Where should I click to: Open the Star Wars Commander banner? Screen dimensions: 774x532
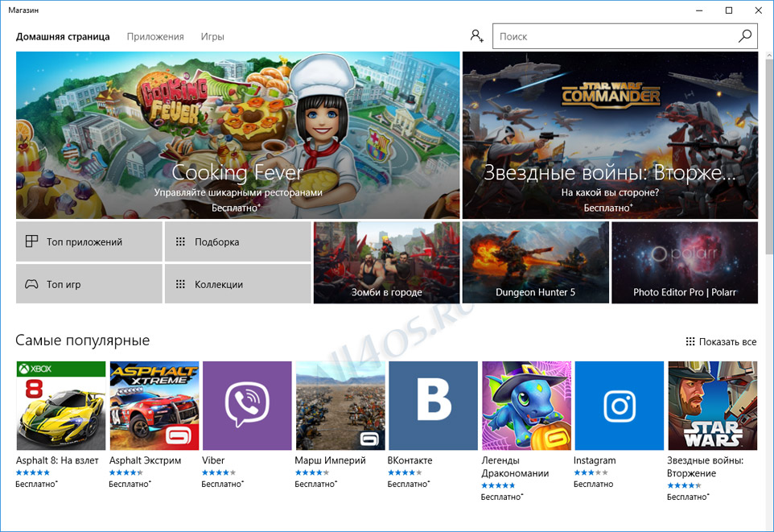(x=610, y=135)
